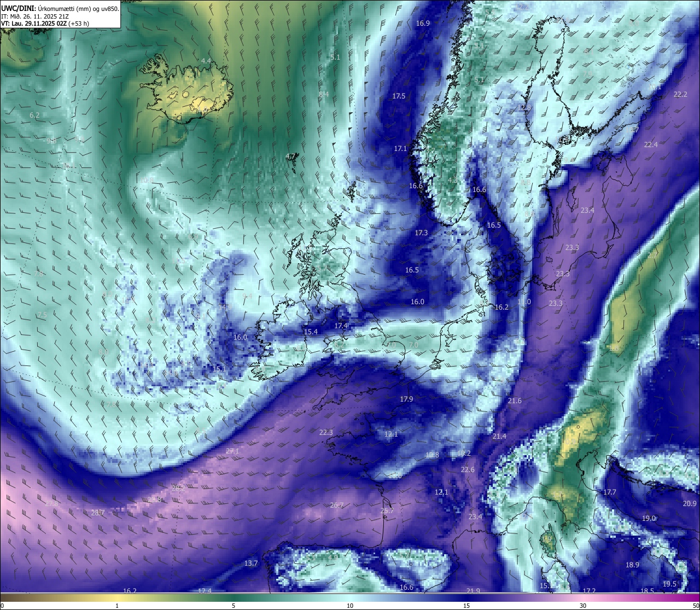Click the 16.9 value off northern Norway
Image resolution: width=700 pixels, height=610 pixels.
[x=423, y=23]
